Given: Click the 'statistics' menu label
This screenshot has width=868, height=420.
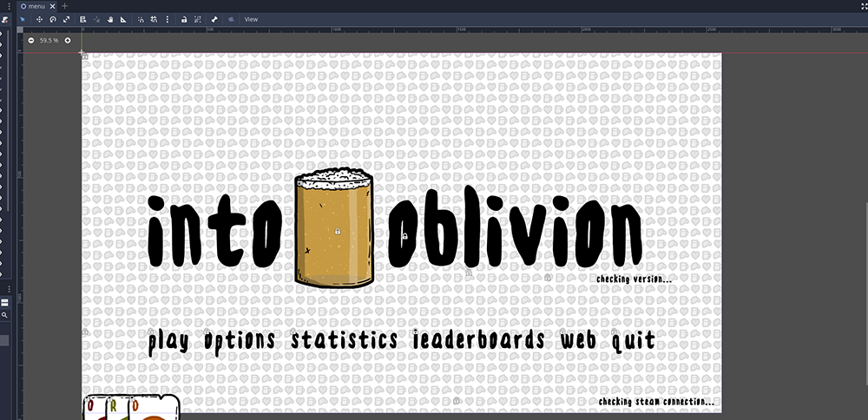Looking at the screenshot, I should pyautogui.click(x=345, y=340).
